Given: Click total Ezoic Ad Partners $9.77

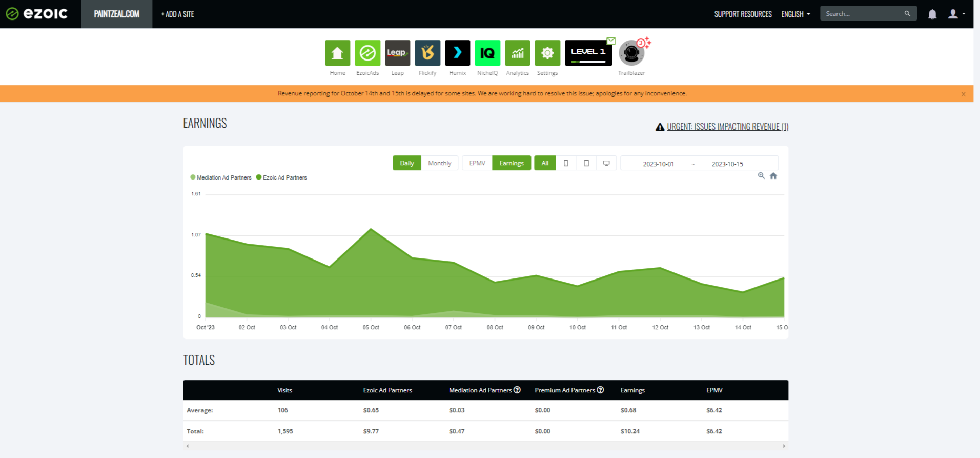Looking at the screenshot, I should point(371,431).
